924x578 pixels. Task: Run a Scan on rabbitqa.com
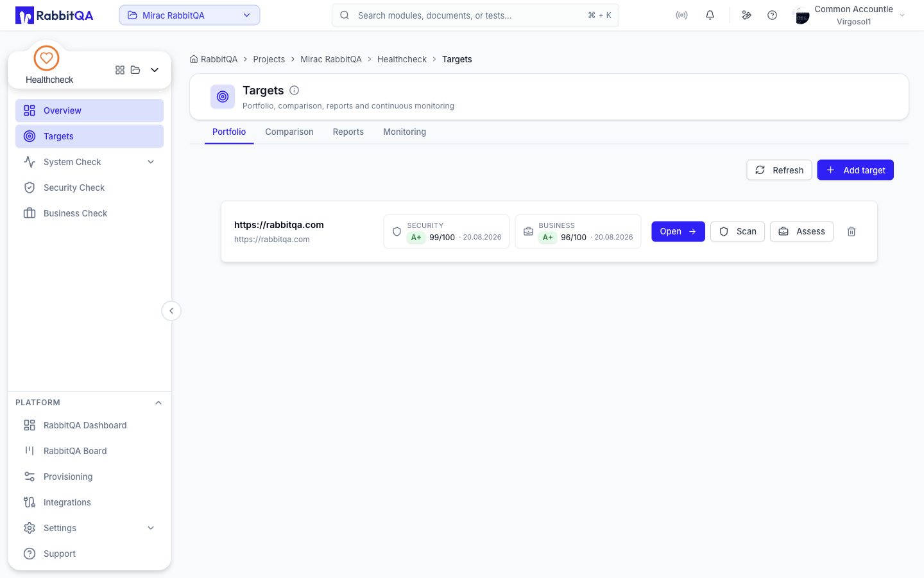[x=738, y=232]
